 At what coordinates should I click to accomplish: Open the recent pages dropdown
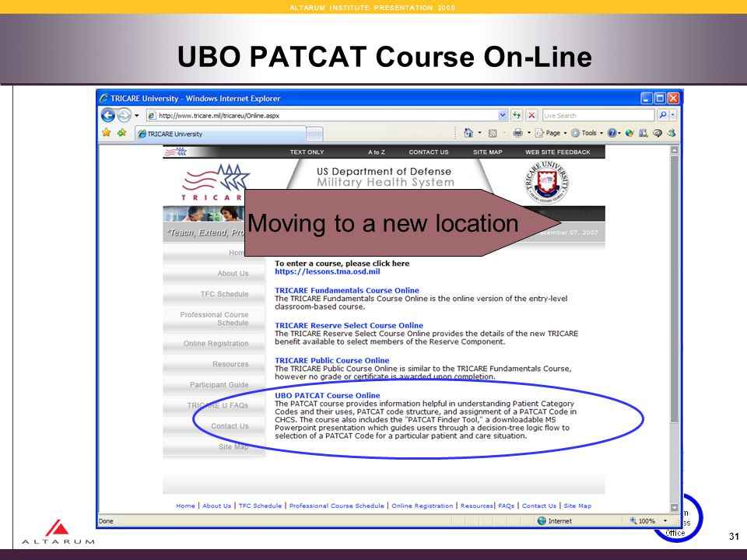(x=137, y=115)
